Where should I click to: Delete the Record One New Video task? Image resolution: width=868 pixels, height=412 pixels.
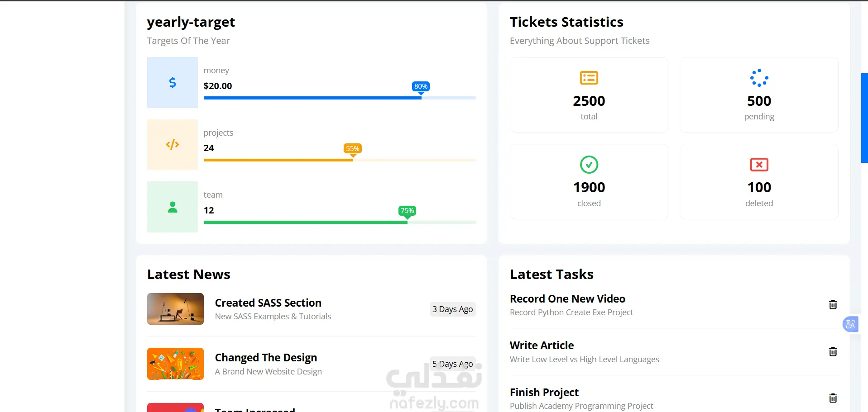tap(833, 304)
